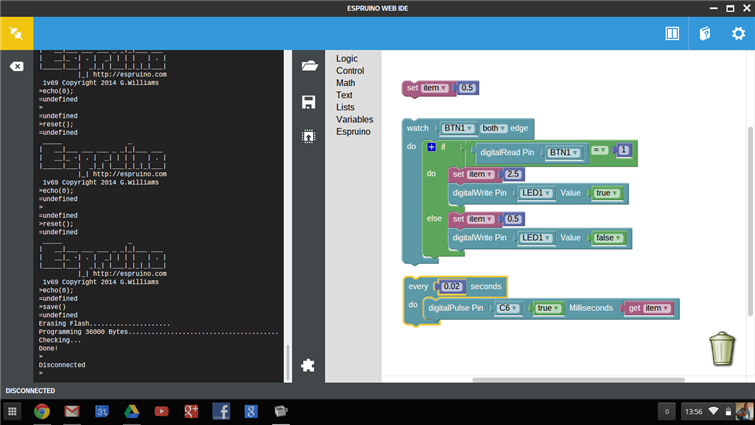This screenshot has height=425, width=755.
Task: Click the 'Programming 36000 Bytes' terminal line
Action: click(x=158, y=332)
